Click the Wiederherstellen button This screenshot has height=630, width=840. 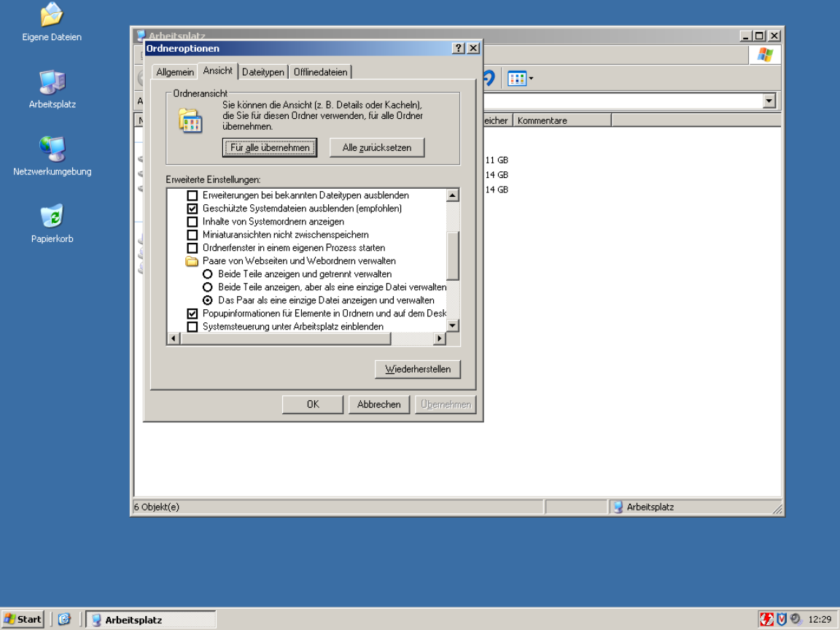click(418, 369)
